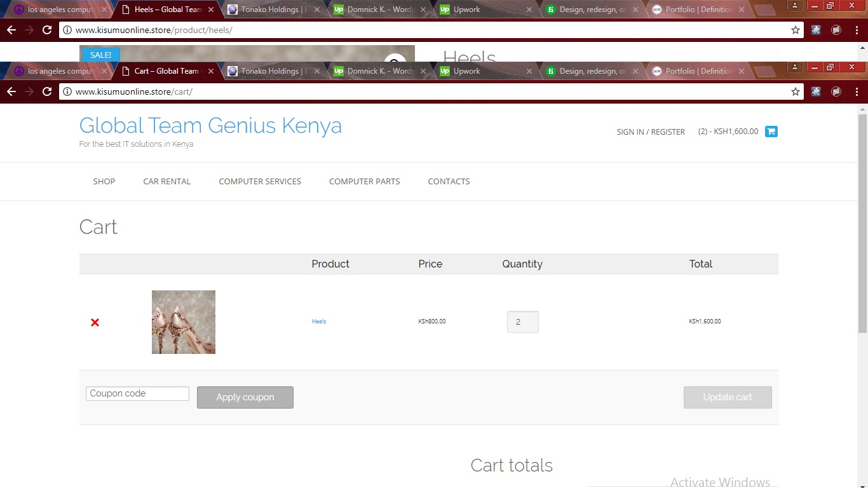This screenshot has width=868, height=488.
Task: Click the Heels product thumbnail image
Action: (x=184, y=322)
